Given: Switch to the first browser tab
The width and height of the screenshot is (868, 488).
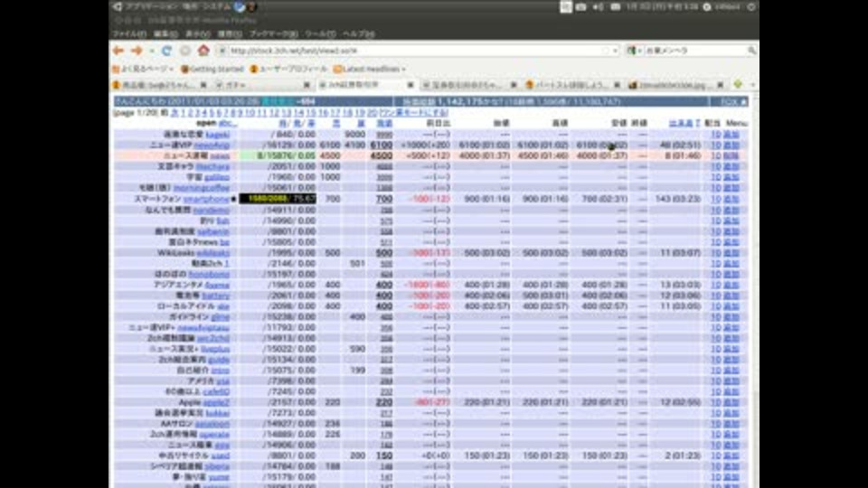Looking at the screenshot, I should (x=159, y=85).
